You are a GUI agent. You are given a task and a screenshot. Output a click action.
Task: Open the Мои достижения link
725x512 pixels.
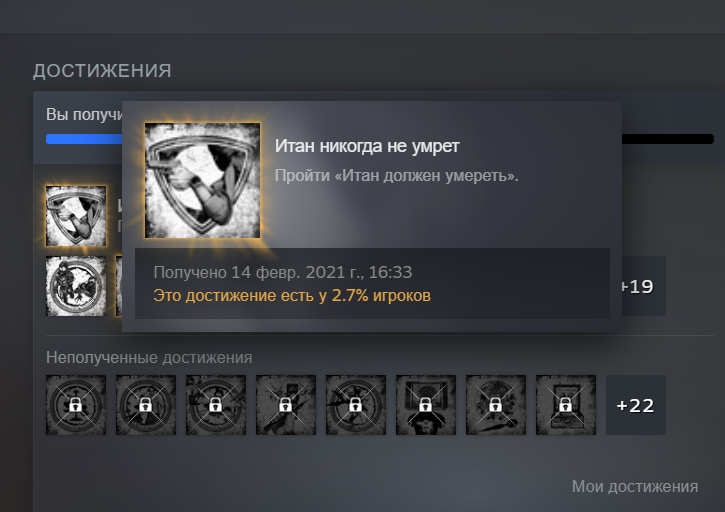(635, 487)
